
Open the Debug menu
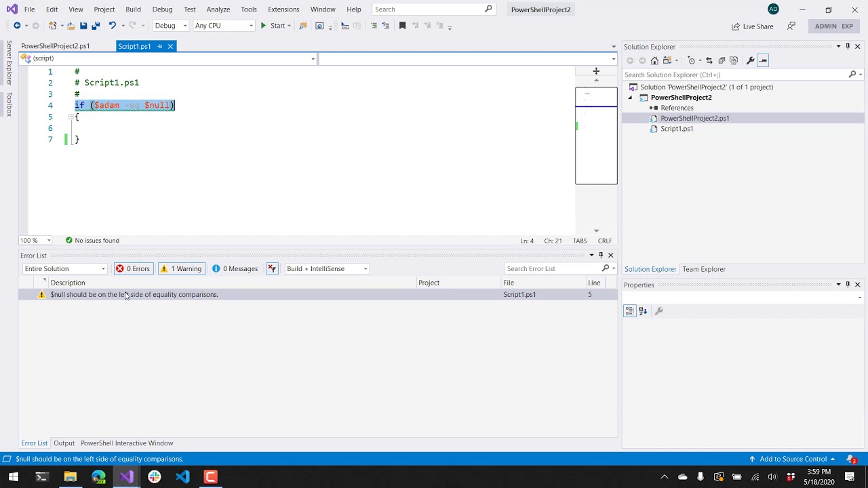pyautogui.click(x=162, y=9)
